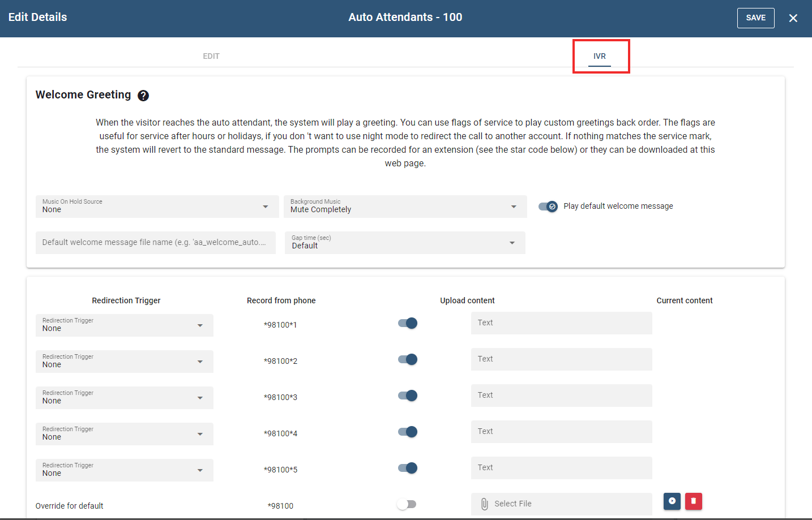Click the SAVE button
Screen dimensions: 812x520
(x=755, y=18)
